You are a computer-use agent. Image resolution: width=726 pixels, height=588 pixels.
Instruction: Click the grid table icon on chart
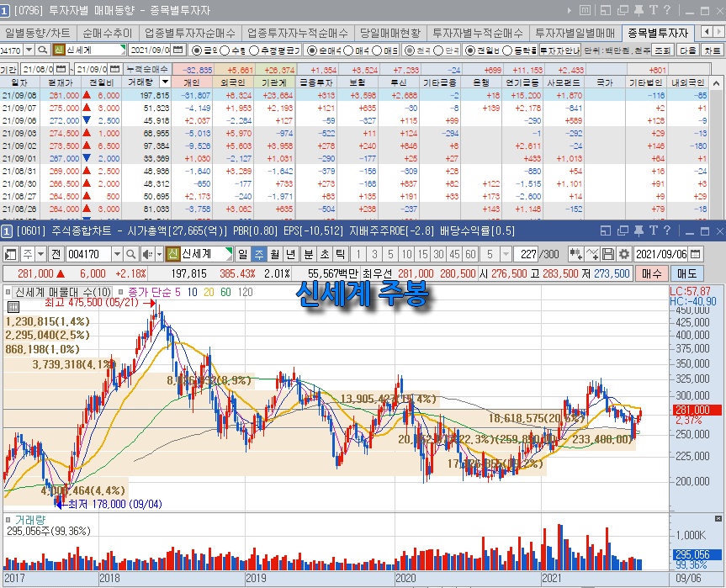pyautogui.click(x=13, y=306)
